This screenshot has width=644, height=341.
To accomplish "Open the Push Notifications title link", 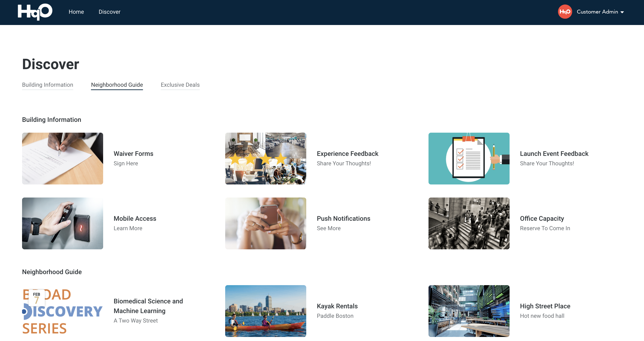I will click(343, 218).
